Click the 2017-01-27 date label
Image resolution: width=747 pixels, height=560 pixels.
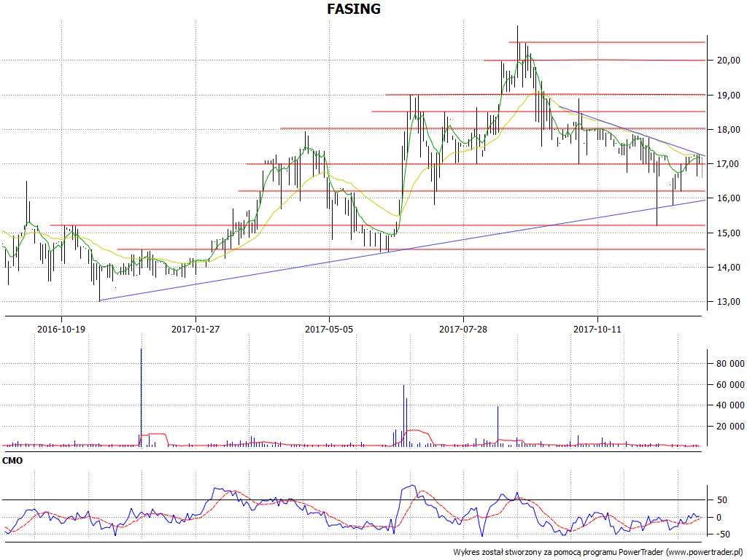[x=196, y=329]
